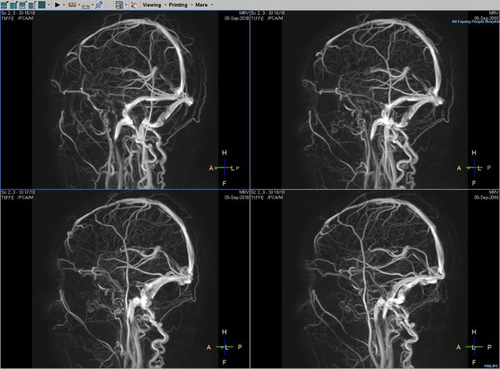Open the Viewing menu
The height and width of the screenshot is (369, 500).
coord(152,5)
